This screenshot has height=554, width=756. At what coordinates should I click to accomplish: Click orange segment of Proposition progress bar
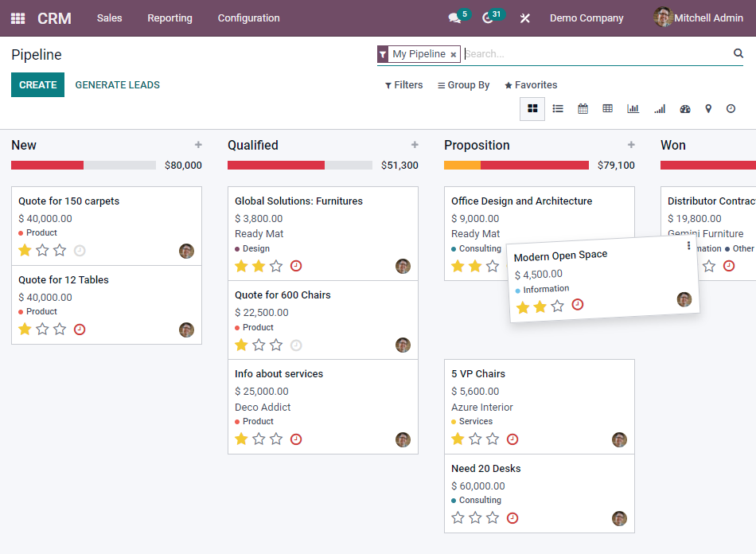[462, 166]
